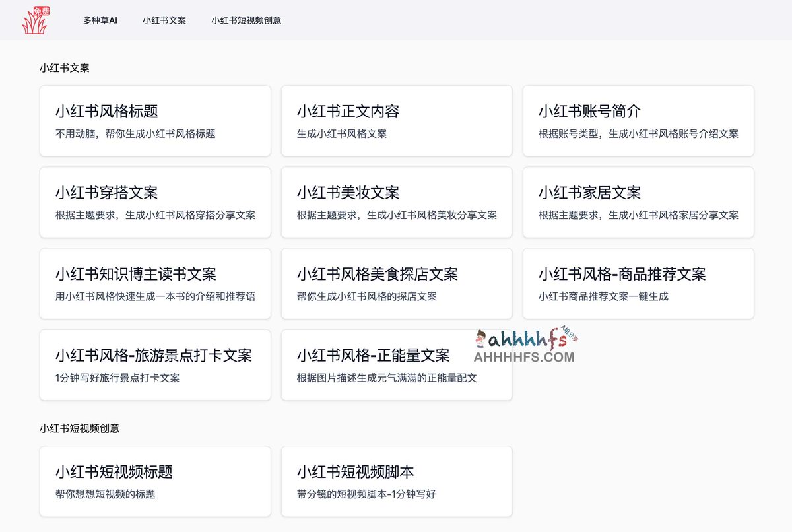The image size is (792, 532).
Task: Click the 小红书短视频创意 section heading
Action: [79, 428]
